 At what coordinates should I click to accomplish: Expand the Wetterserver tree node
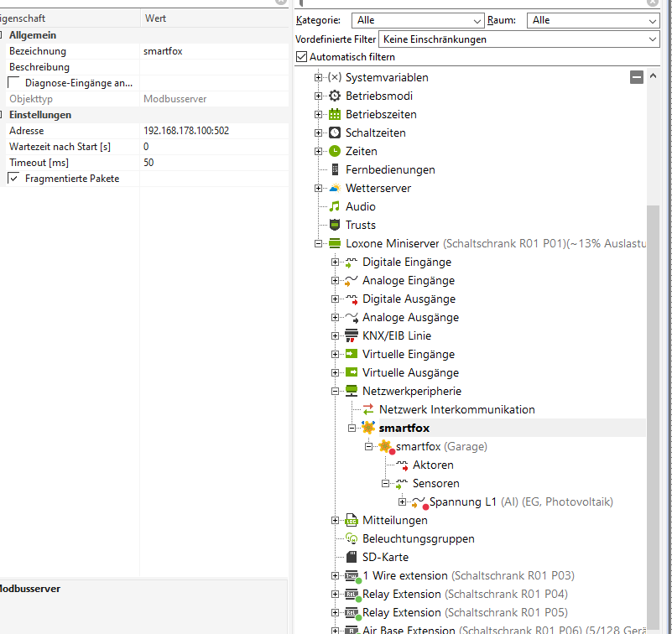click(318, 188)
